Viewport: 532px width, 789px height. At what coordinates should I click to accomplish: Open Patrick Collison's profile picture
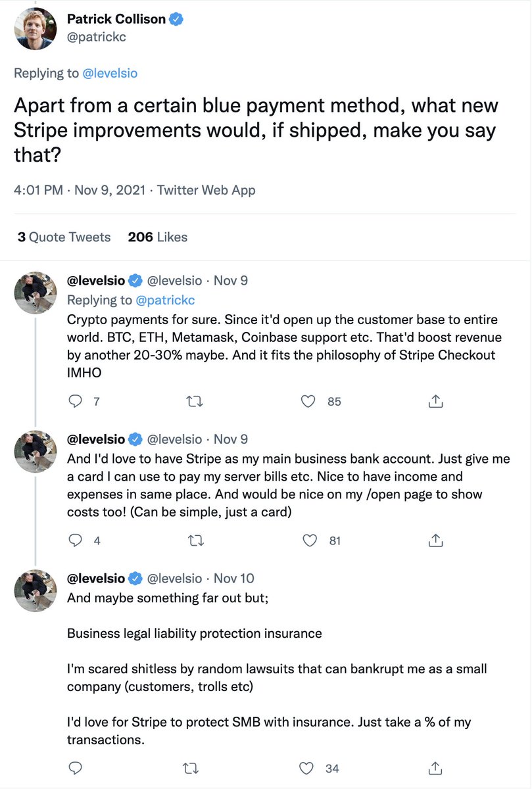[36, 29]
